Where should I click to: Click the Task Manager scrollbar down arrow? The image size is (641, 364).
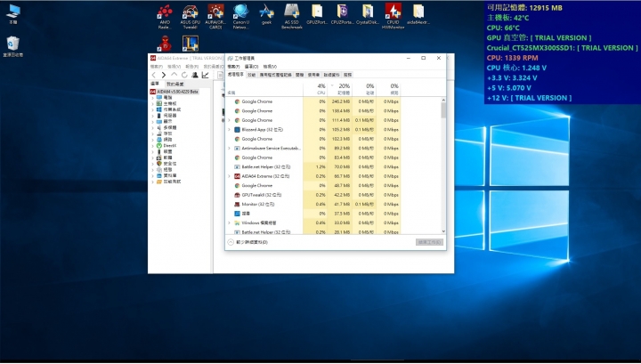click(x=443, y=231)
